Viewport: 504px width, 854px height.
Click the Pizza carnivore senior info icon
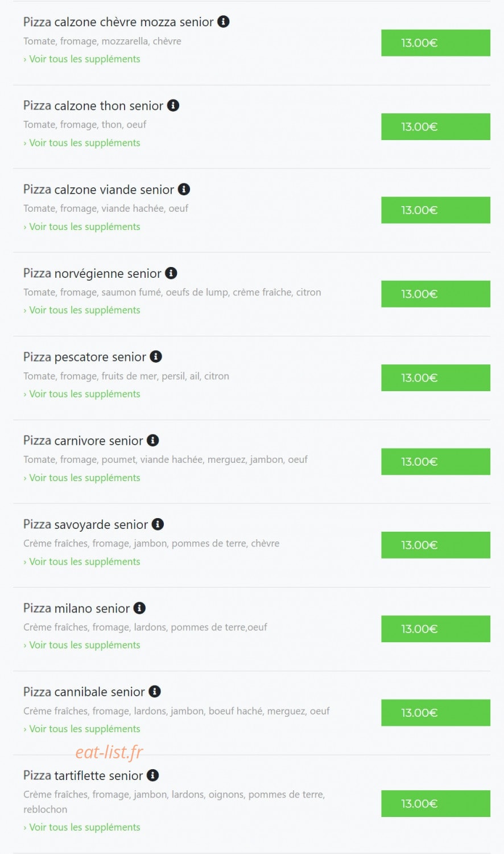(153, 440)
